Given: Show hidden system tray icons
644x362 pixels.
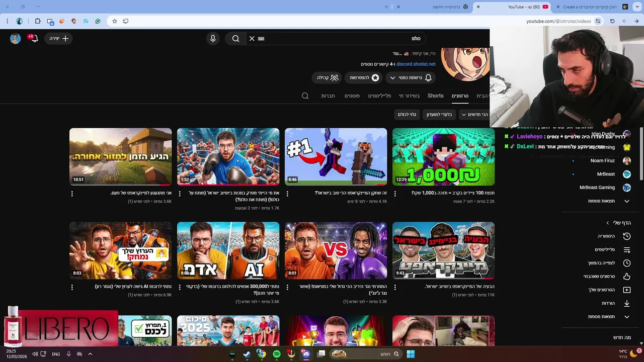Looking at the screenshot, I should click(x=90, y=354).
